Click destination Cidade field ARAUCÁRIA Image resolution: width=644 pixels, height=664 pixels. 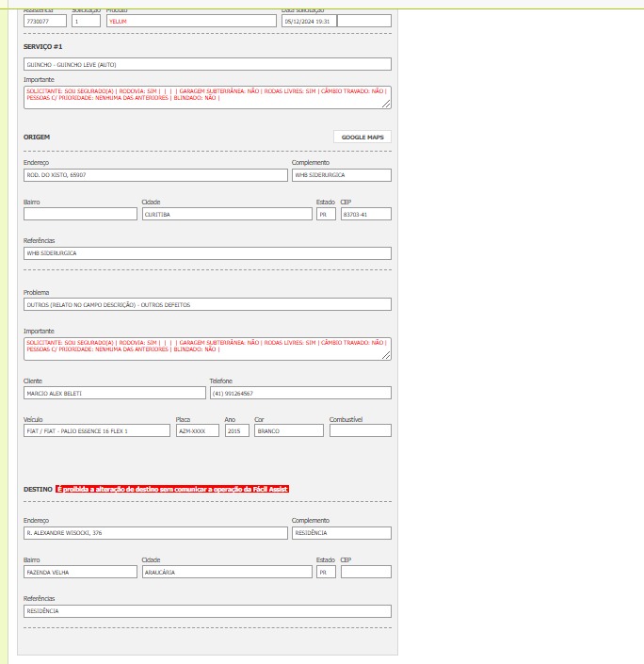226,572
